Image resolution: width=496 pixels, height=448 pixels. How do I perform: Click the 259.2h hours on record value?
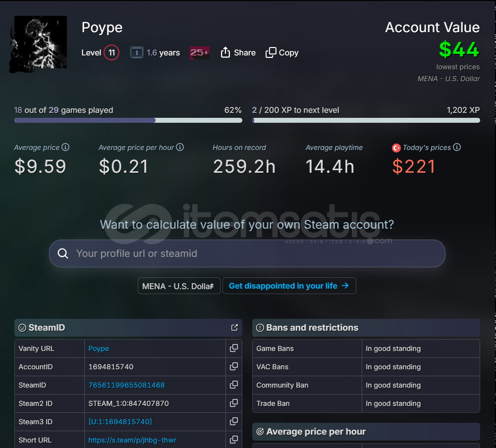tap(244, 166)
